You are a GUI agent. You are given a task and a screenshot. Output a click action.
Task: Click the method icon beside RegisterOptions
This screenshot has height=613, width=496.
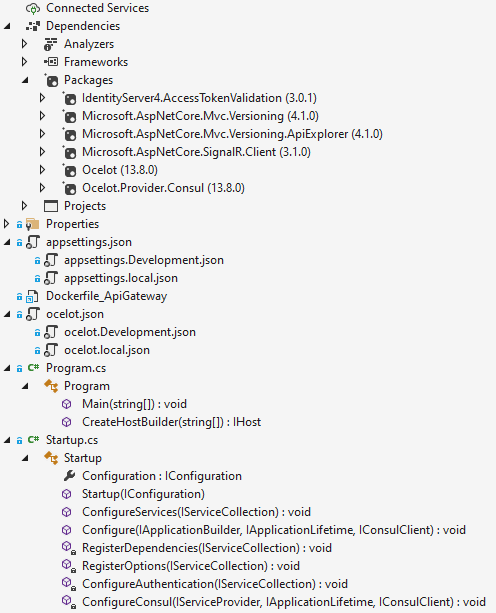click(x=68, y=566)
